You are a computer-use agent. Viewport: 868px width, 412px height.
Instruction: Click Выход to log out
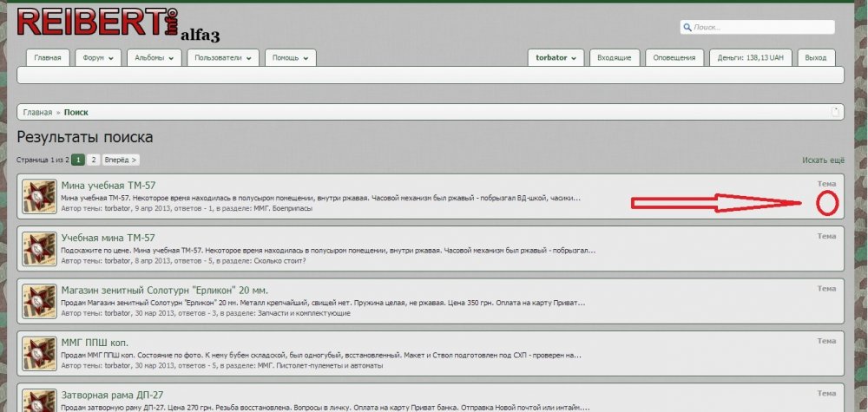pyautogui.click(x=815, y=58)
